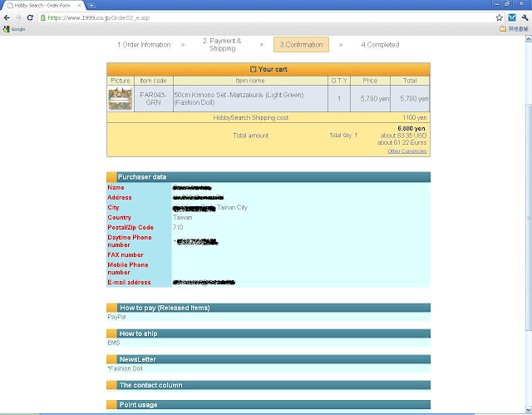Click the How to pay section header
This screenshot has width=532, height=415.
click(x=268, y=308)
